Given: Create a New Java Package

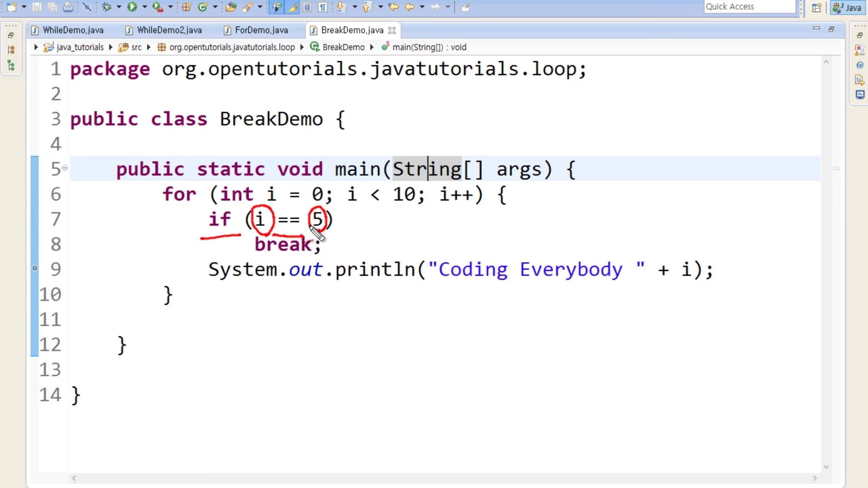Looking at the screenshot, I should click(x=186, y=7).
